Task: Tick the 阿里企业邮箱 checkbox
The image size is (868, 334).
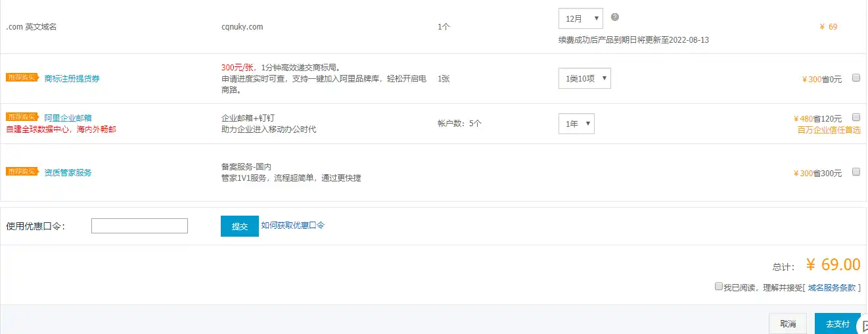Action: point(856,117)
